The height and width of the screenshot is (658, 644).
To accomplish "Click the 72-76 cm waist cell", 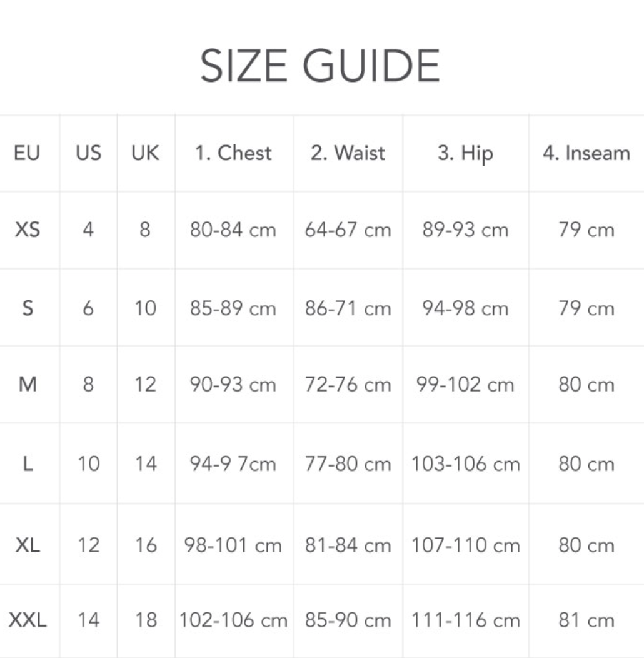I will pos(348,385).
